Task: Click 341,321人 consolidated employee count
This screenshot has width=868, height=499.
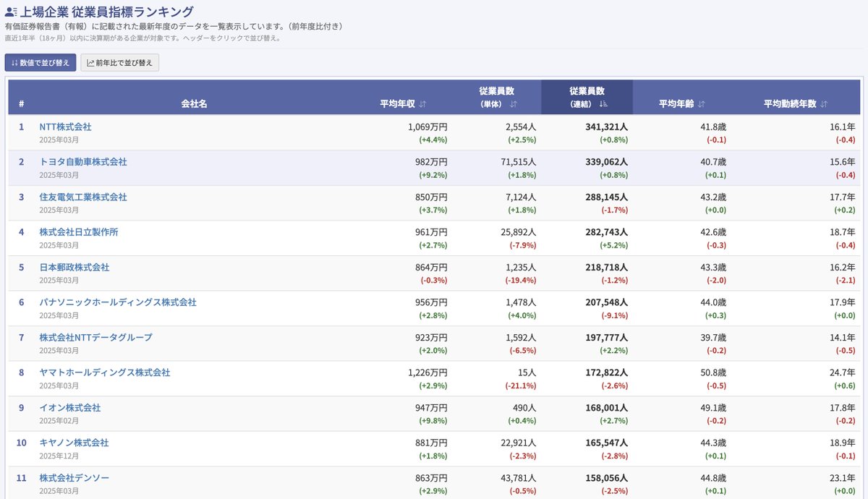Action: pyautogui.click(x=606, y=127)
